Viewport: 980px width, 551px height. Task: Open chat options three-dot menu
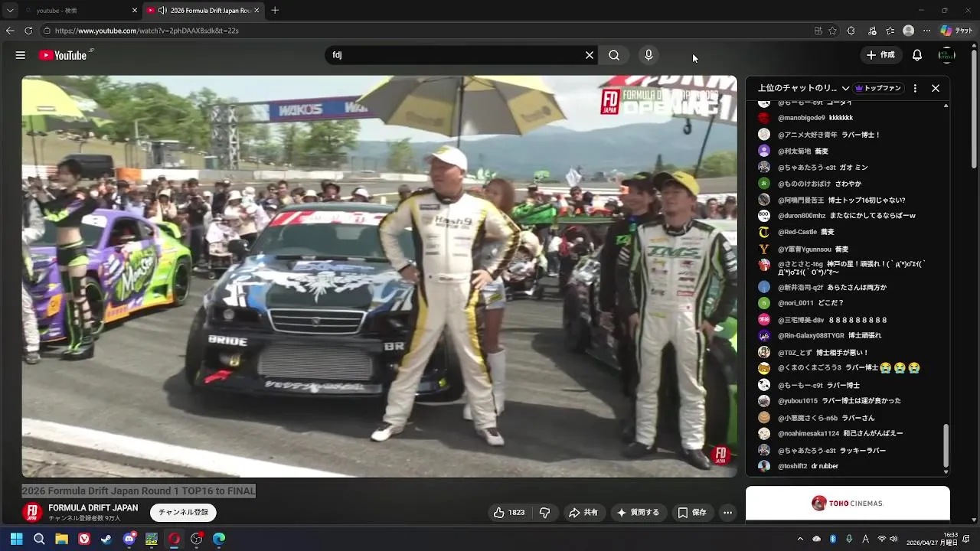pyautogui.click(x=915, y=88)
